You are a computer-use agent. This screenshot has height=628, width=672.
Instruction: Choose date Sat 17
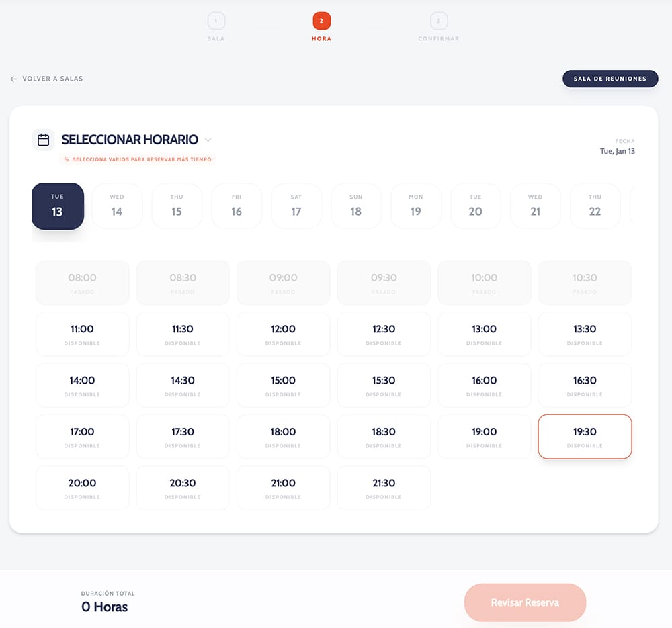296,206
